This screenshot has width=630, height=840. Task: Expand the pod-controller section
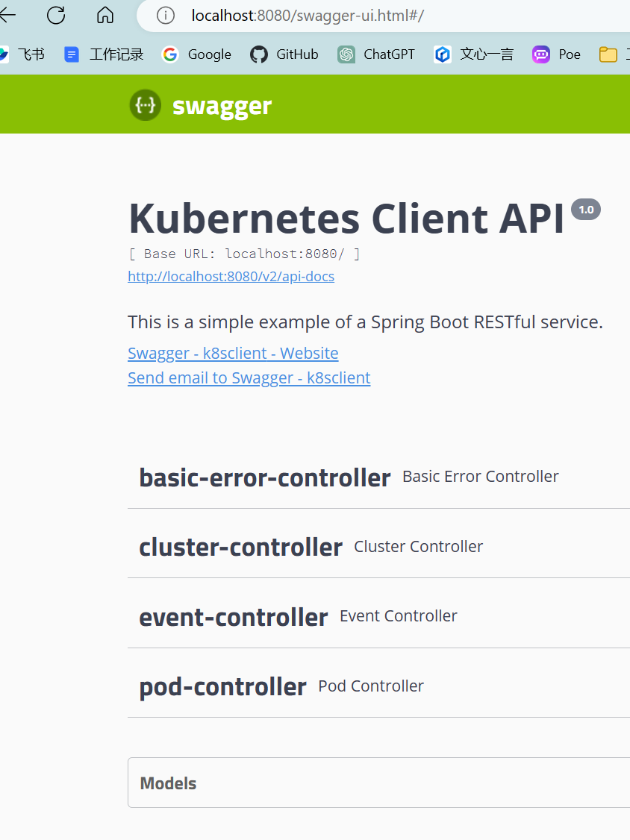click(x=378, y=686)
